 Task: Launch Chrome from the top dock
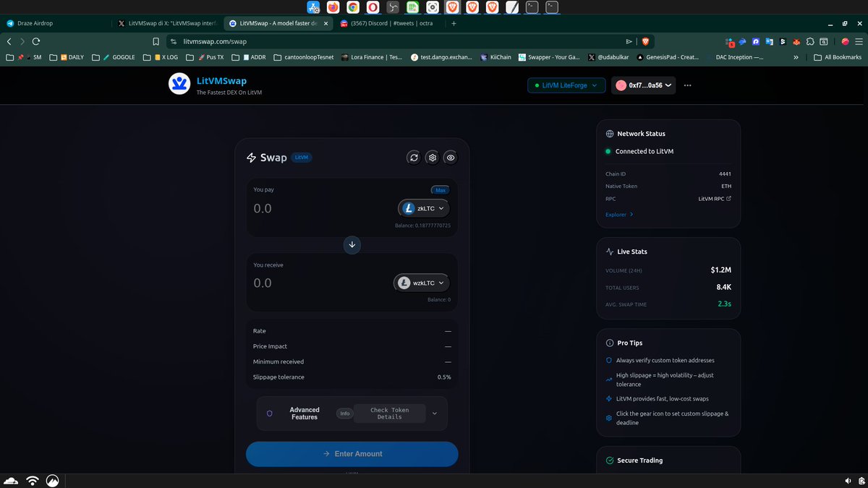click(353, 7)
